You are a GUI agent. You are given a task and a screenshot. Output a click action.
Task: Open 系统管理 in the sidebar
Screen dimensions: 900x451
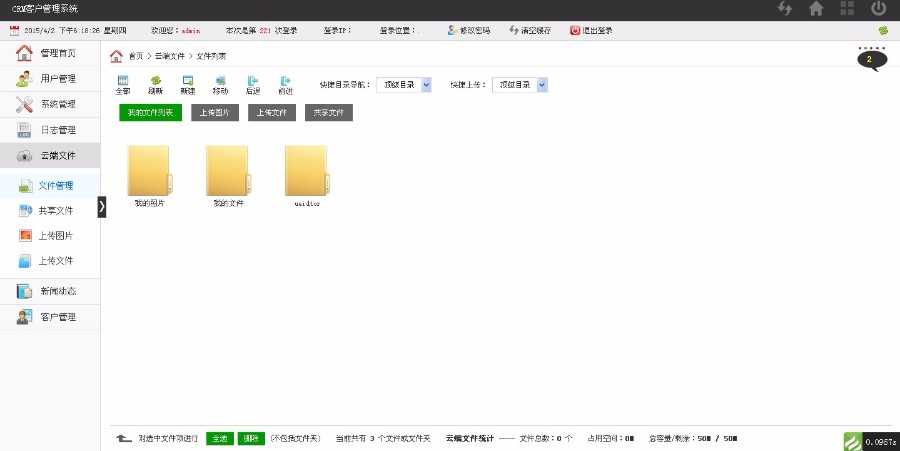[50, 104]
